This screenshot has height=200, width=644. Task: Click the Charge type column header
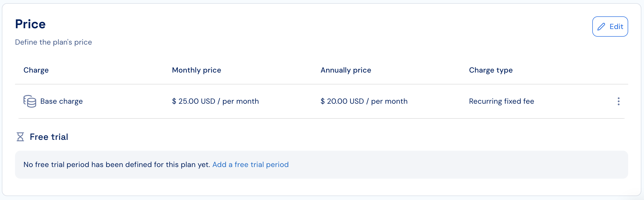coord(491,70)
